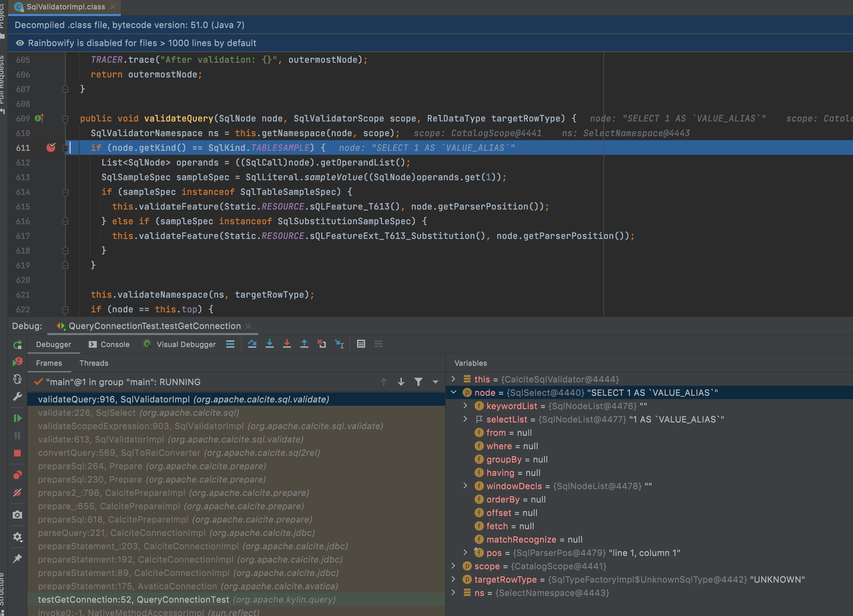This screenshot has height=616, width=853.
Task: Collapse validateQuery method fold on line 609
Action: 65,119
